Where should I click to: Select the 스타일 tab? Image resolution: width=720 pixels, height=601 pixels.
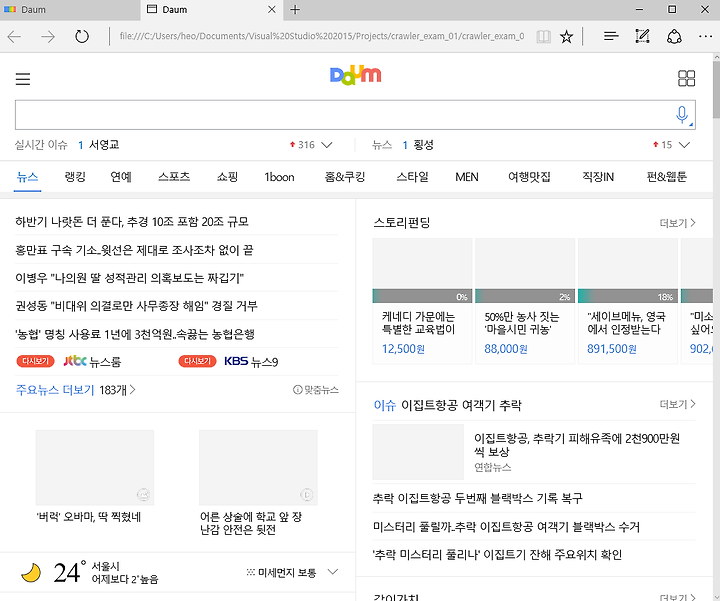coord(412,177)
